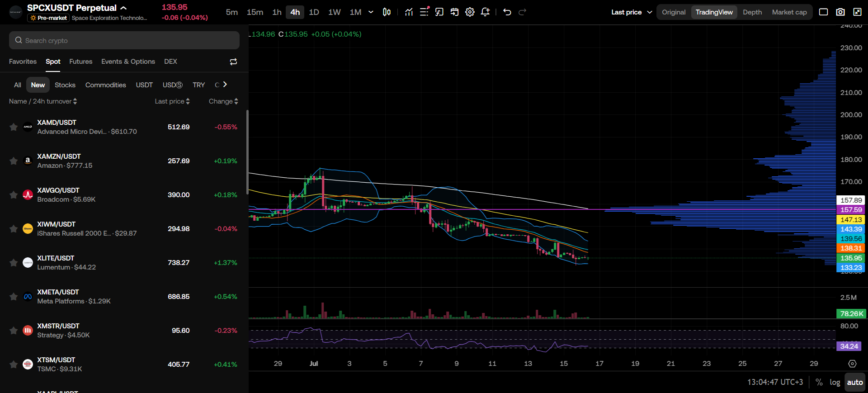
Task: Favorite XAVGO/USDT with its star
Action: (x=14, y=195)
